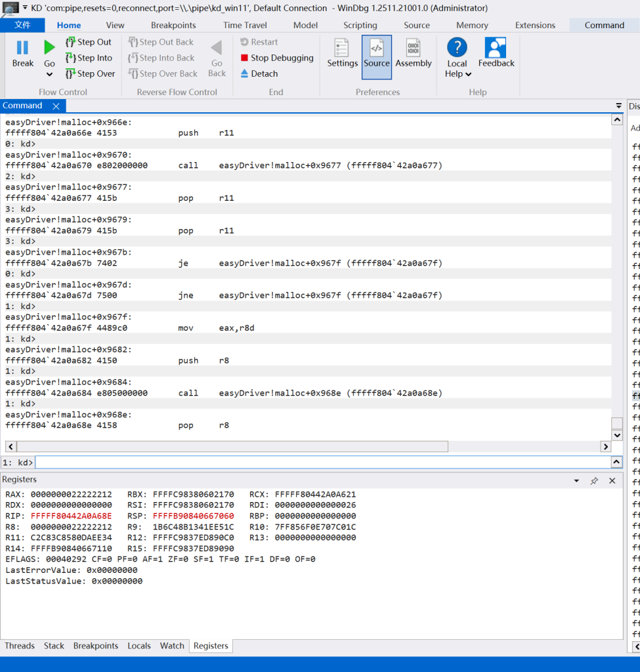Screen dimensions: 640x672
Task: Open the Feedback icon
Action: click(x=495, y=49)
